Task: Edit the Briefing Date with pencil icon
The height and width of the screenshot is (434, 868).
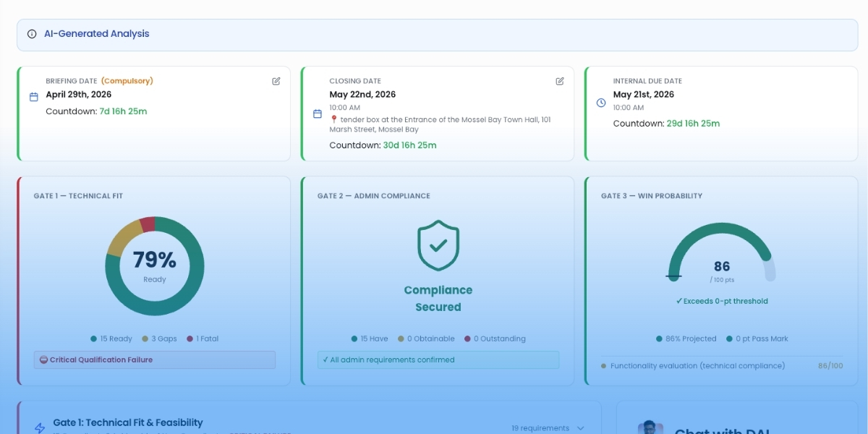Action: [276, 81]
